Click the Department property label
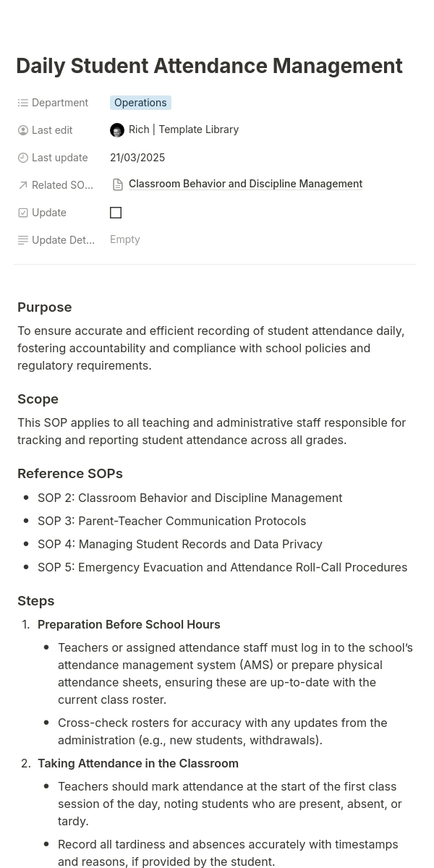Image resolution: width=434 pixels, height=868 pixels. click(x=60, y=103)
